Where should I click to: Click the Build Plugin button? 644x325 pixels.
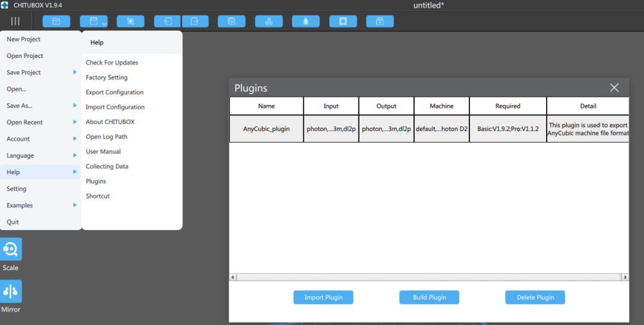pyautogui.click(x=429, y=297)
